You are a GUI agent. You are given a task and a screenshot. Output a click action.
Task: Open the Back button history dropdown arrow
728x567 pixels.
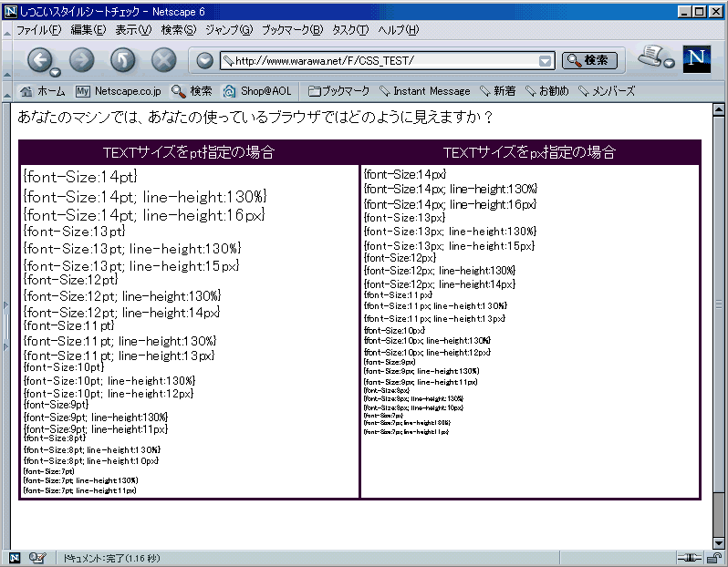[56, 72]
